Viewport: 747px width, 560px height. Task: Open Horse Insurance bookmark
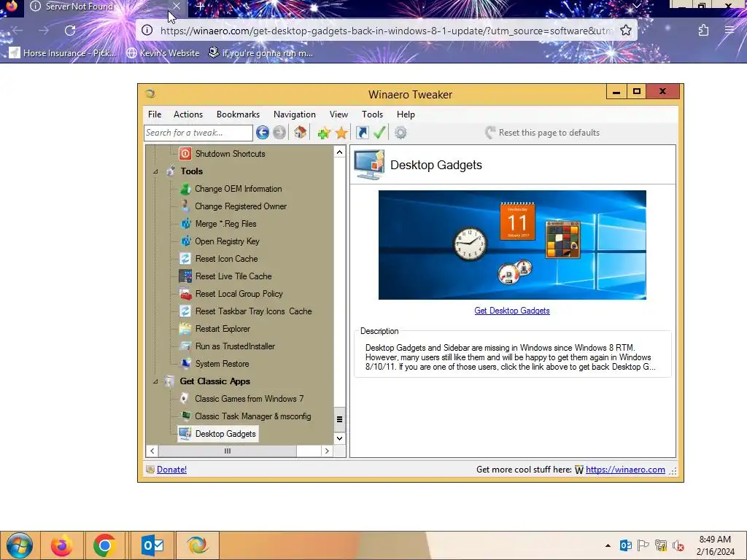pos(62,52)
